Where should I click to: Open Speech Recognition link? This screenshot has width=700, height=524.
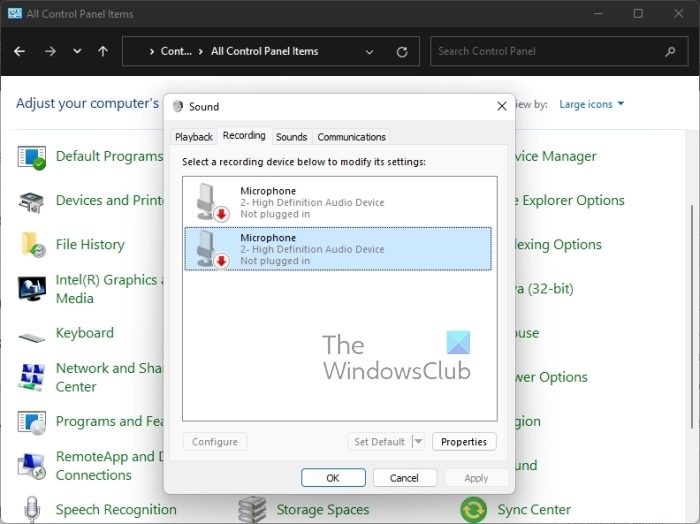tap(116, 509)
